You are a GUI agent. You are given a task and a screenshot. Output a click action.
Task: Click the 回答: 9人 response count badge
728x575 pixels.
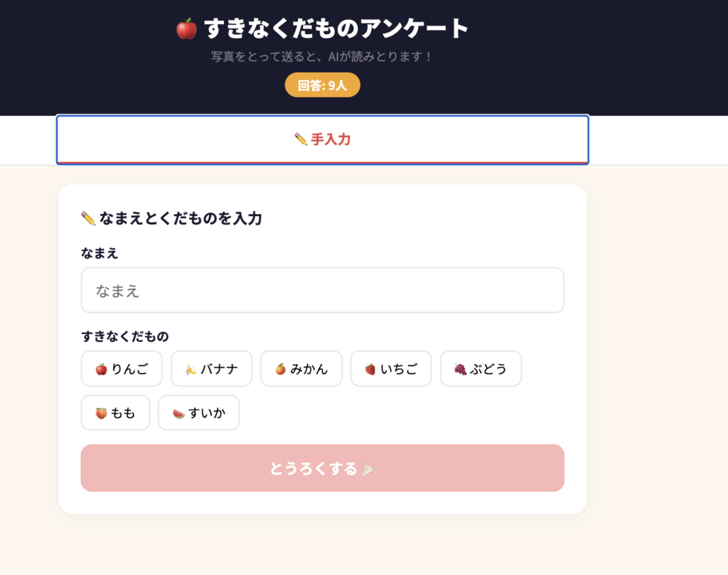(322, 85)
